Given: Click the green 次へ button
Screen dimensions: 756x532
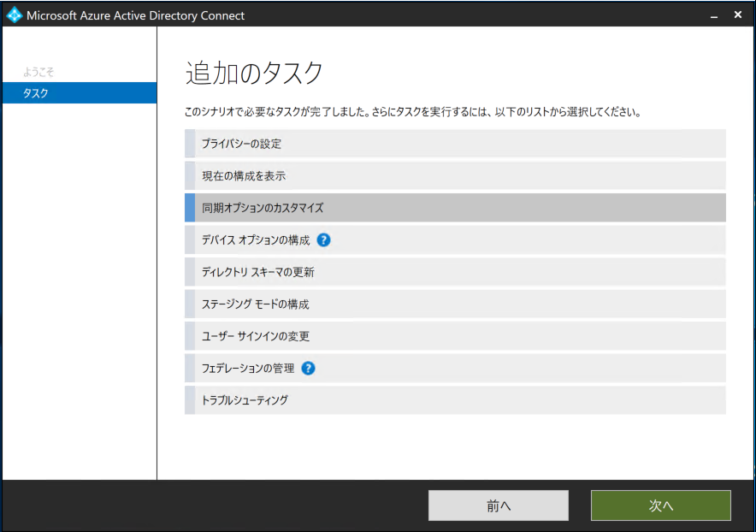Looking at the screenshot, I should point(661,505).
